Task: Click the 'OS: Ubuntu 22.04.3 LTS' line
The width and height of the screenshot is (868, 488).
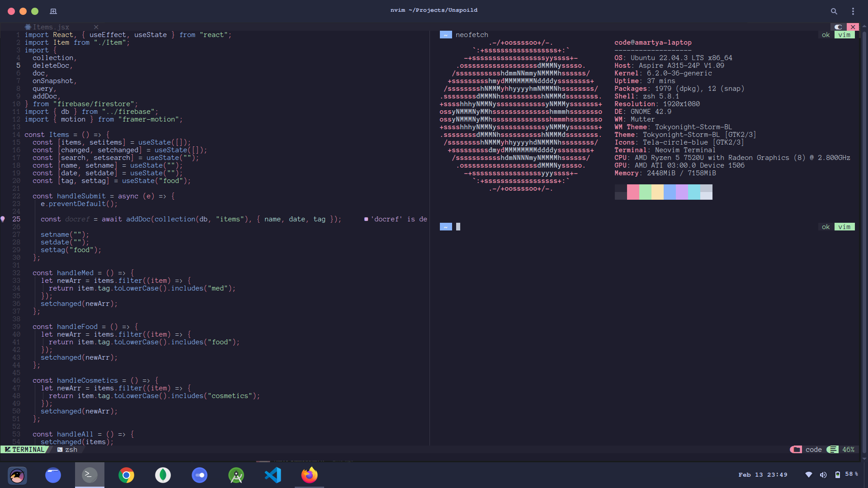Action: click(673, 58)
